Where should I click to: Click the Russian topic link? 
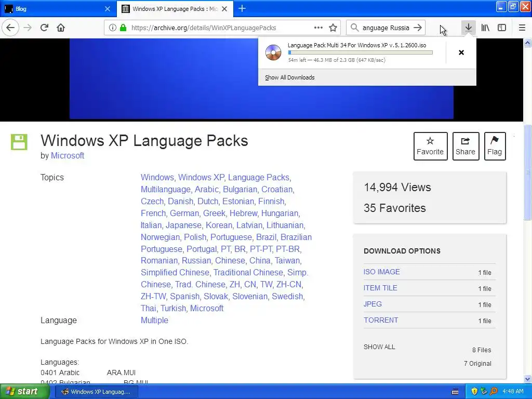coord(196,261)
